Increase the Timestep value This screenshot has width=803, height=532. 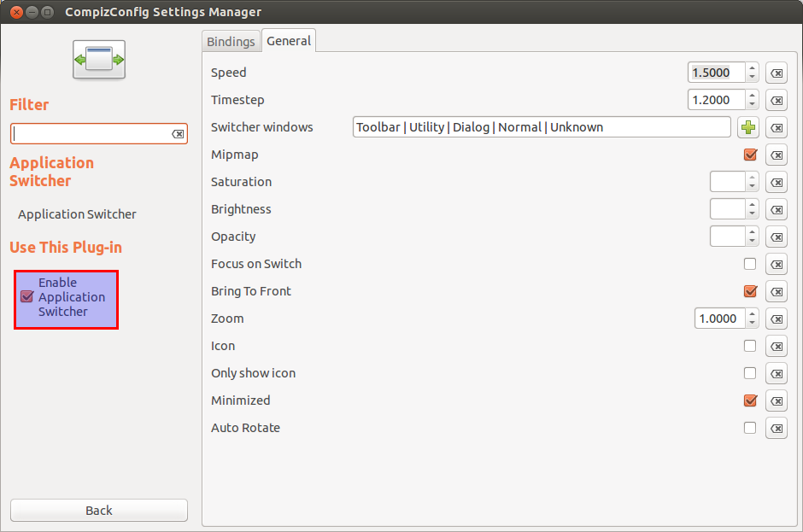pyautogui.click(x=752, y=96)
